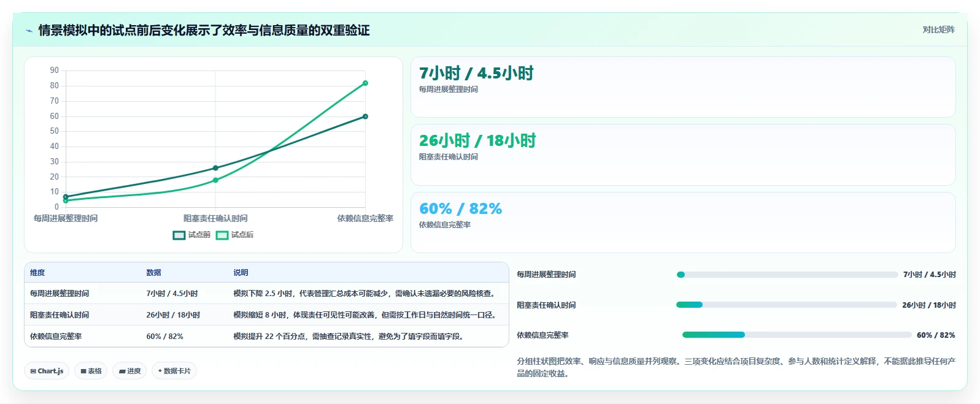
Task: Select the 7小时 / 4.5小时 data card
Action: pos(683,87)
